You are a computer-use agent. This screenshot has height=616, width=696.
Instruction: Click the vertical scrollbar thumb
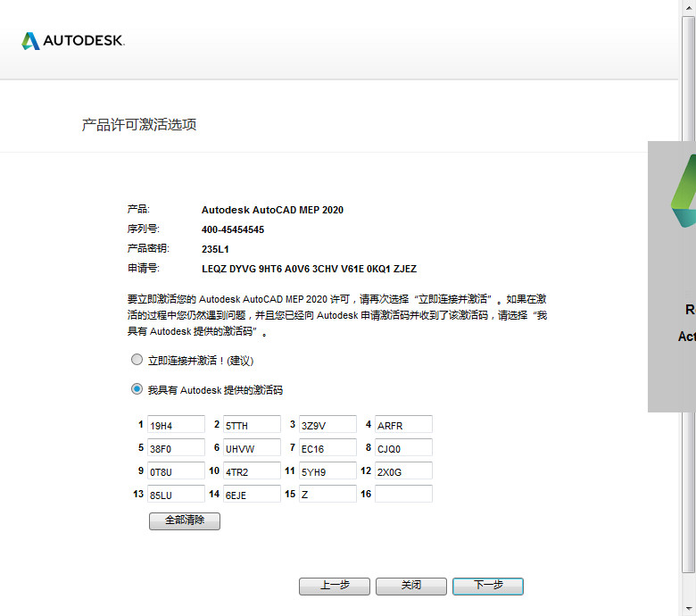(689, 294)
